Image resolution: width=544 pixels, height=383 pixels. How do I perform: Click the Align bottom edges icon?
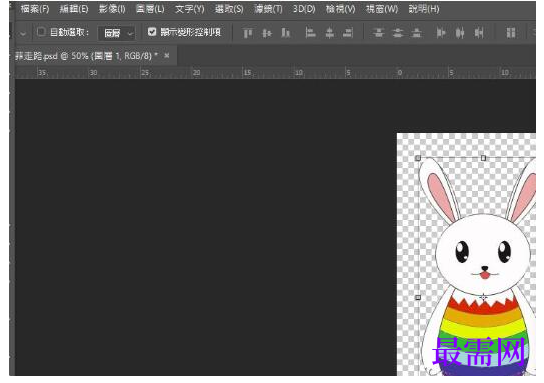[286, 33]
